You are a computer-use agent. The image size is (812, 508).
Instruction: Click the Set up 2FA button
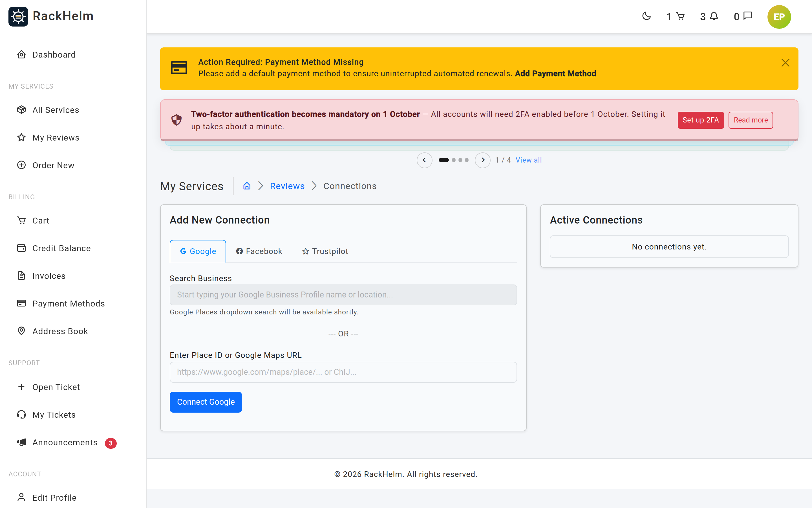(700, 120)
